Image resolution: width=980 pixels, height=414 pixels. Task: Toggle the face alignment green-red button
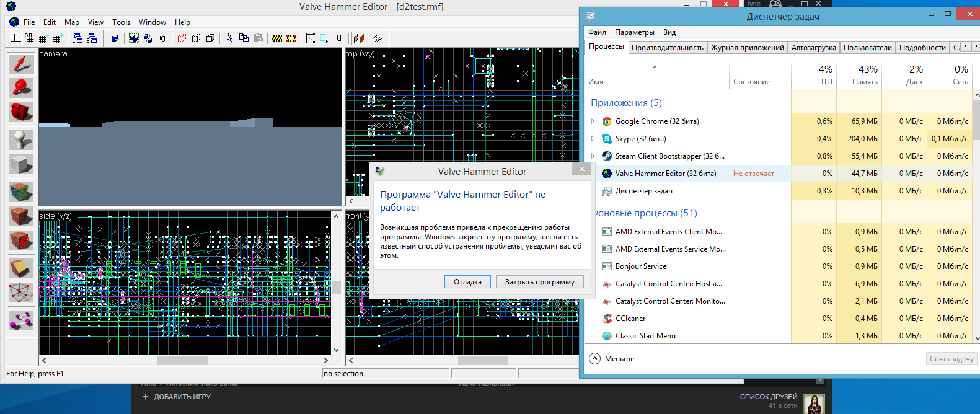[358, 38]
